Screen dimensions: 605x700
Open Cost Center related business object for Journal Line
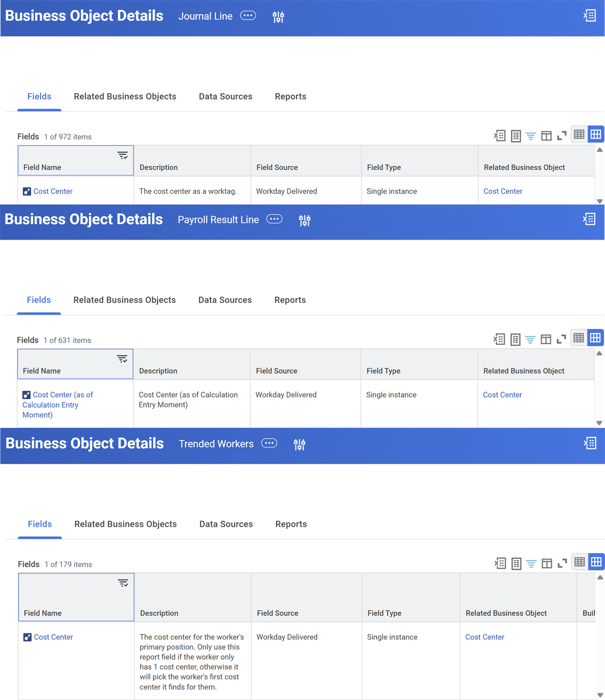[503, 192]
